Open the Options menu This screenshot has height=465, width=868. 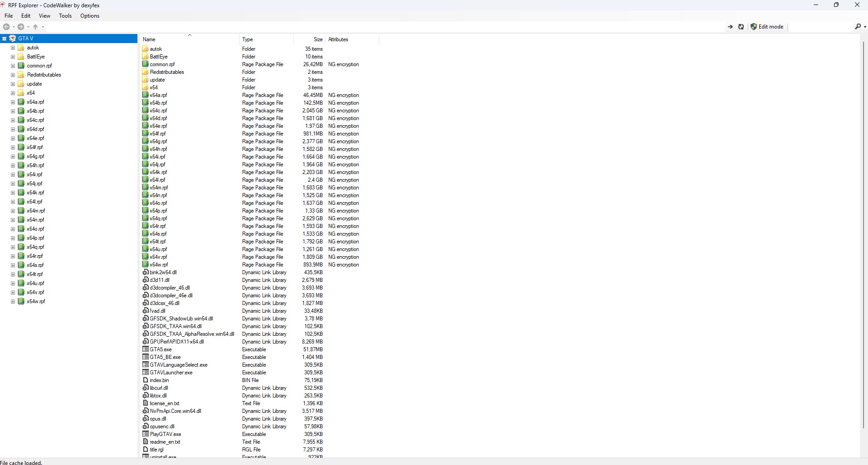click(x=90, y=16)
